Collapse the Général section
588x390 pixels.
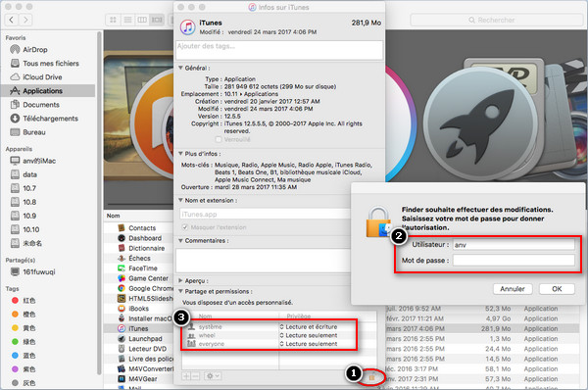[180, 68]
